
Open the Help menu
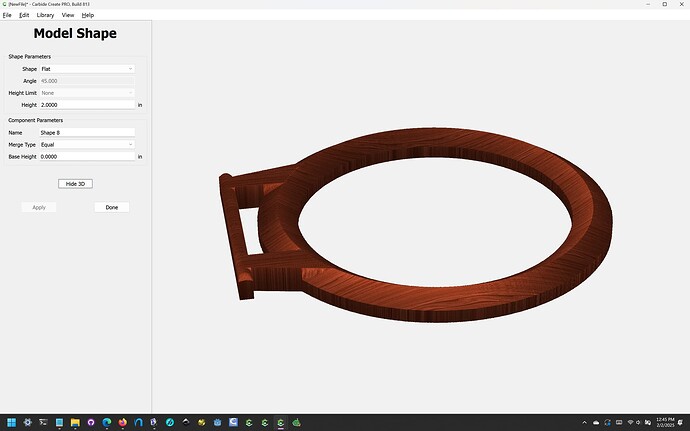pyautogui.click(x=88, y=15)
